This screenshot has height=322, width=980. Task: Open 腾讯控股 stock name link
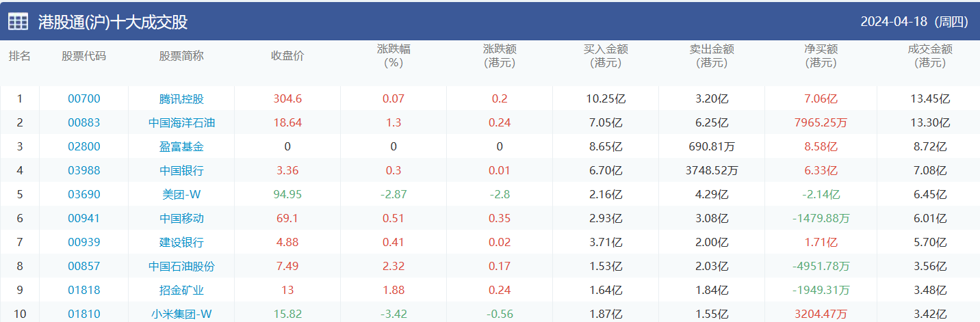(x=181, y=99)
